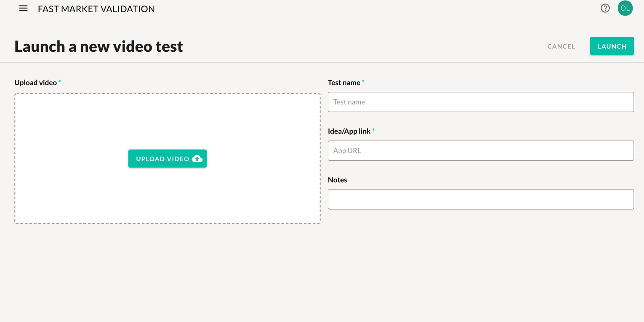Click the Launch button
The width and height of the screenshot is (644, 322).
pyautogui.click(x=612, y=46)
